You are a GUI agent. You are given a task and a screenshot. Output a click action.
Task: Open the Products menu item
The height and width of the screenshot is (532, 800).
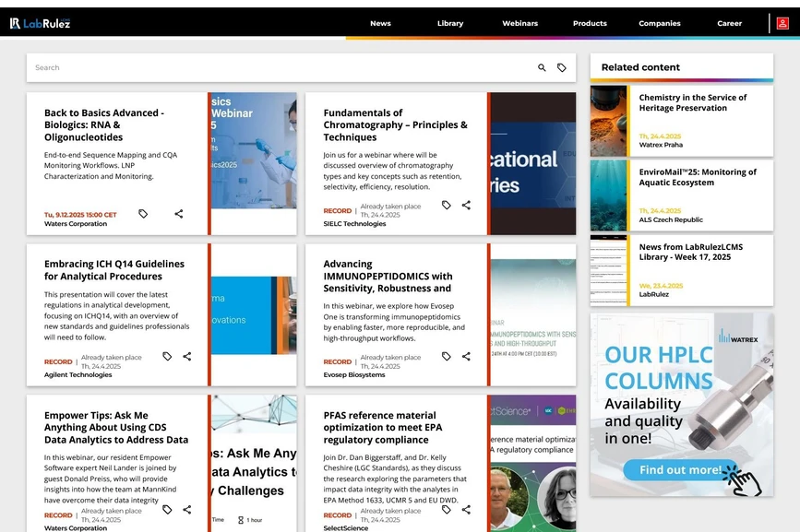point(590,23)
